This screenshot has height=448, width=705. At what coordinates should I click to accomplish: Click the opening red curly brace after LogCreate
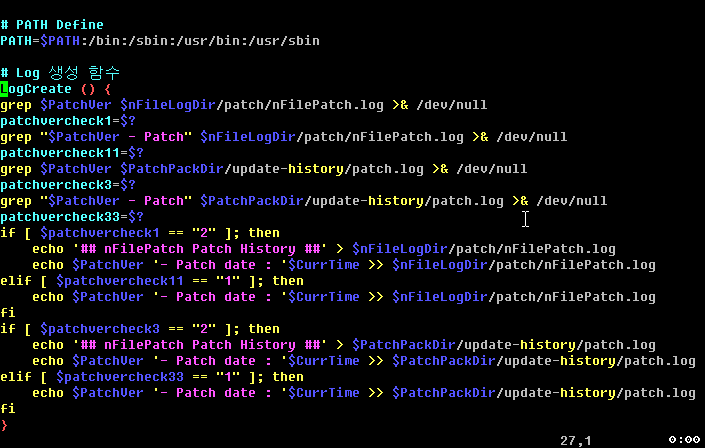(107, 89)
